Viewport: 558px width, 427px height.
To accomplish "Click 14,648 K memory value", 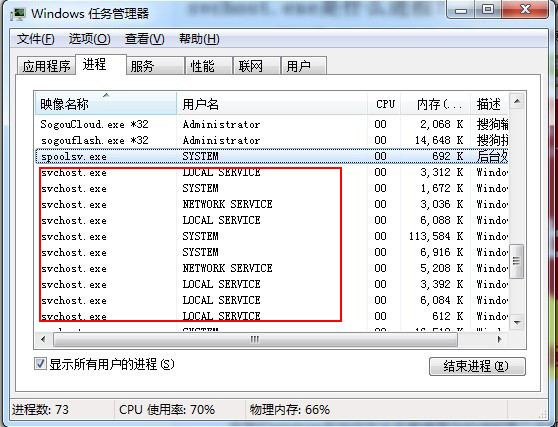I will point(439,140).
